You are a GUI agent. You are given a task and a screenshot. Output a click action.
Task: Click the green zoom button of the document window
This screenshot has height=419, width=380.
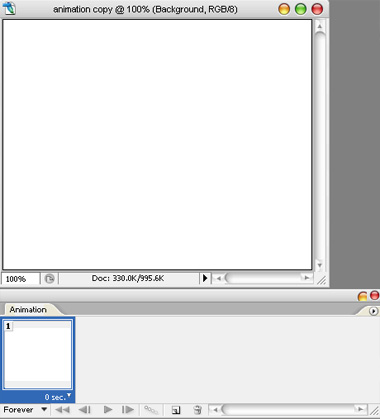pyautogui.click(x=301, y=9)
